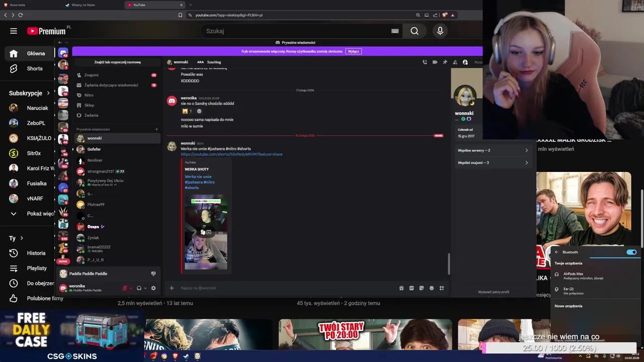Open the Naruciak subscription channel

click(29, 108)
